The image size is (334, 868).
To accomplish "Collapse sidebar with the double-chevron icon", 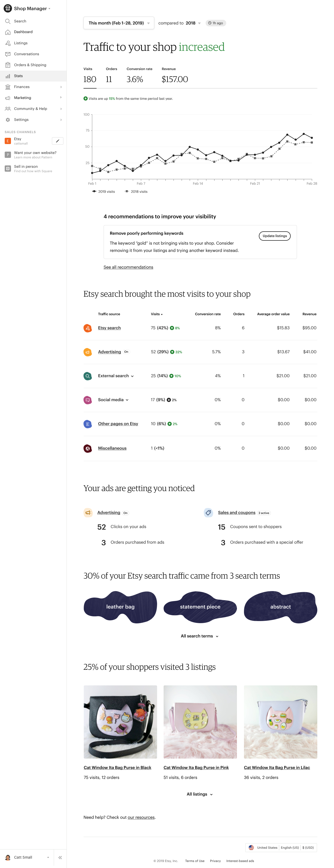I will point(60,858).
